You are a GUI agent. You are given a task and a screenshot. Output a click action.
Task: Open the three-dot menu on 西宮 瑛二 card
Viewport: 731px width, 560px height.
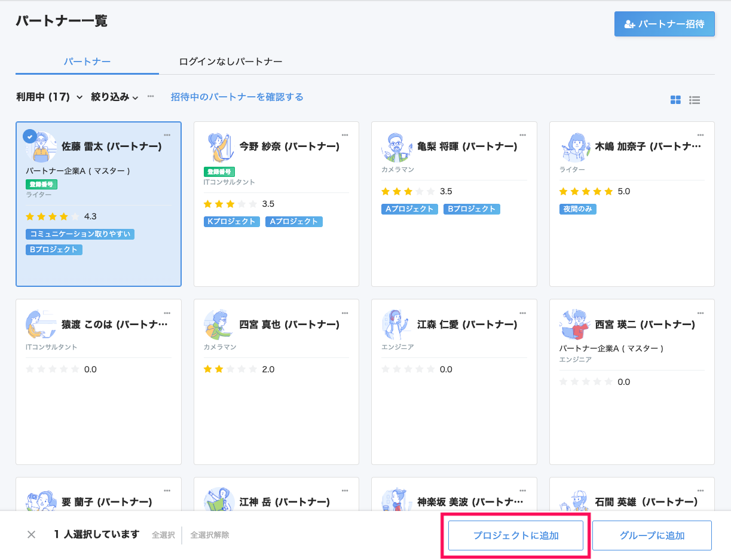point(701,313)
